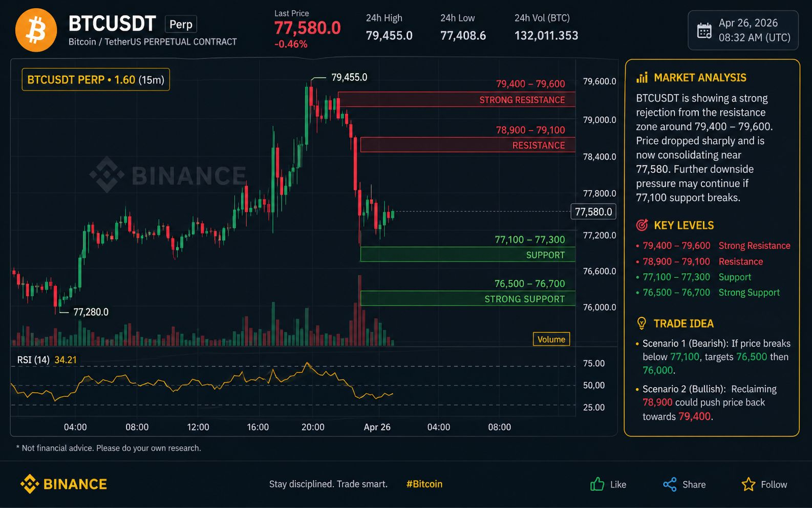Click the 24h Low value 77,408.6
812x508 pixels.
(463, 35)
